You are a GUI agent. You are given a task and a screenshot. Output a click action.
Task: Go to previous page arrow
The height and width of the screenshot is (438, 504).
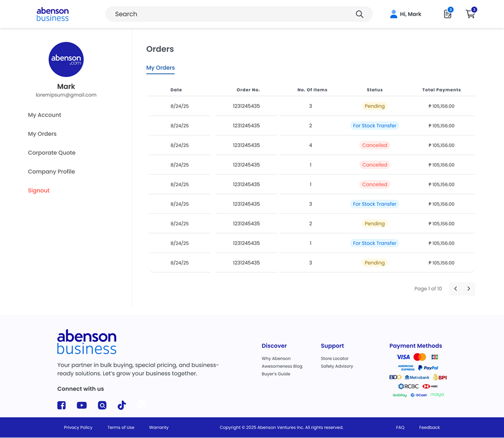pos(455,289)
